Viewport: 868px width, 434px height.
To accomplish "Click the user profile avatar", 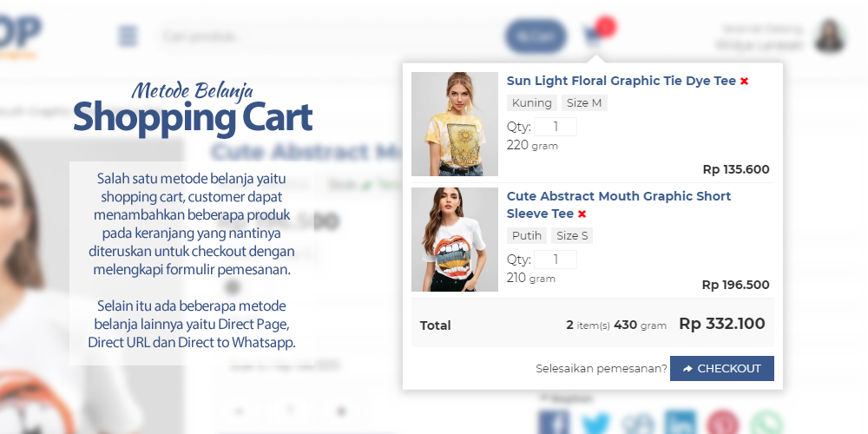I will tap(829, 36).
